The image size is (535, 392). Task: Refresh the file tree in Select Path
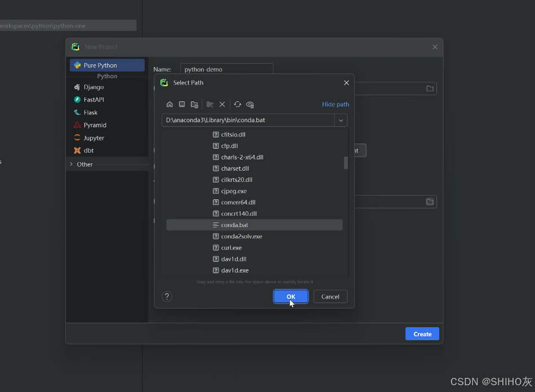point(238,104)
